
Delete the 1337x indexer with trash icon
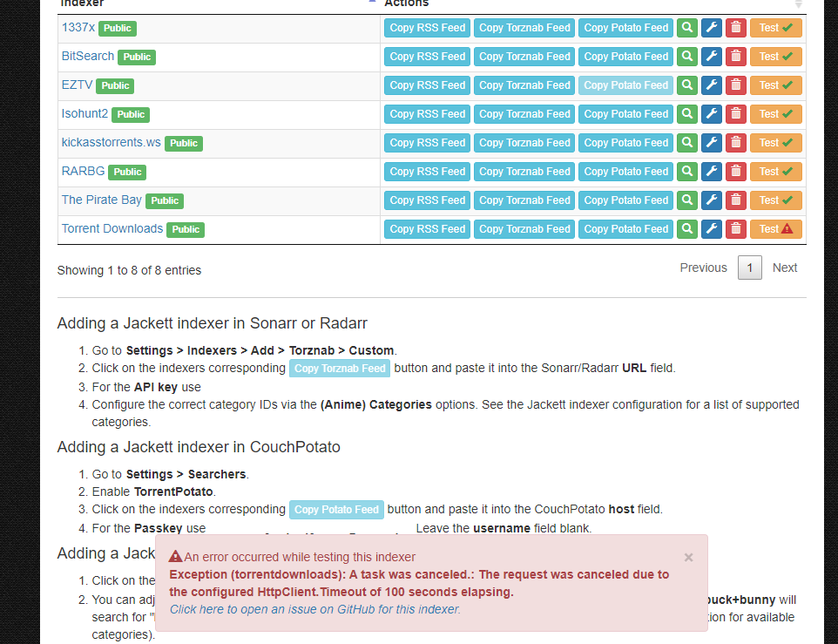[736, 28]
